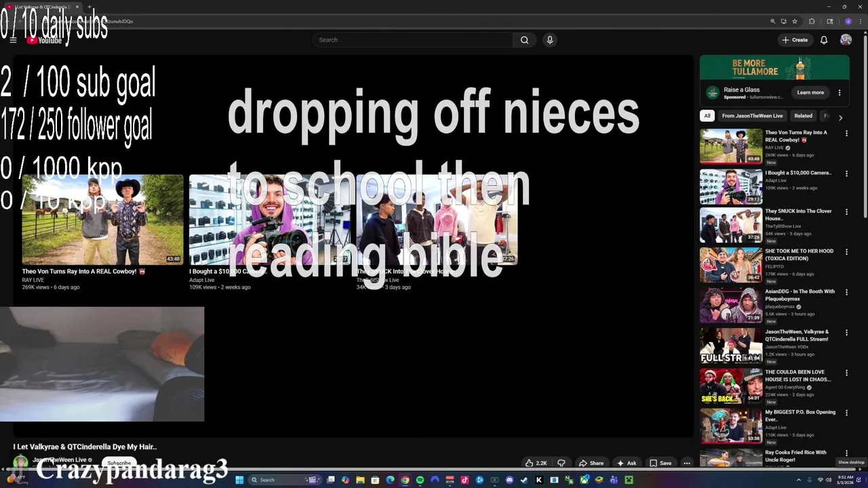
Task: Close the I Let Valkyrae browser tab
Action: (x=77, y=7)
